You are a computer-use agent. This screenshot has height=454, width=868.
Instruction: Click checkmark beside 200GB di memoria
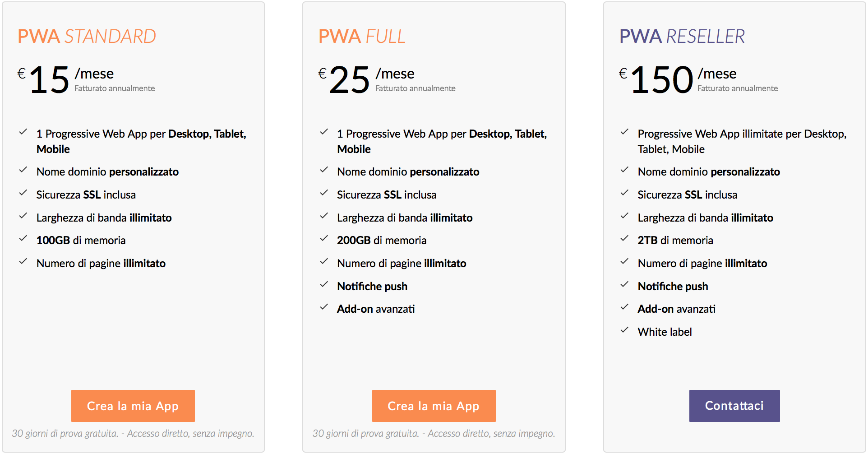point(324,238)
